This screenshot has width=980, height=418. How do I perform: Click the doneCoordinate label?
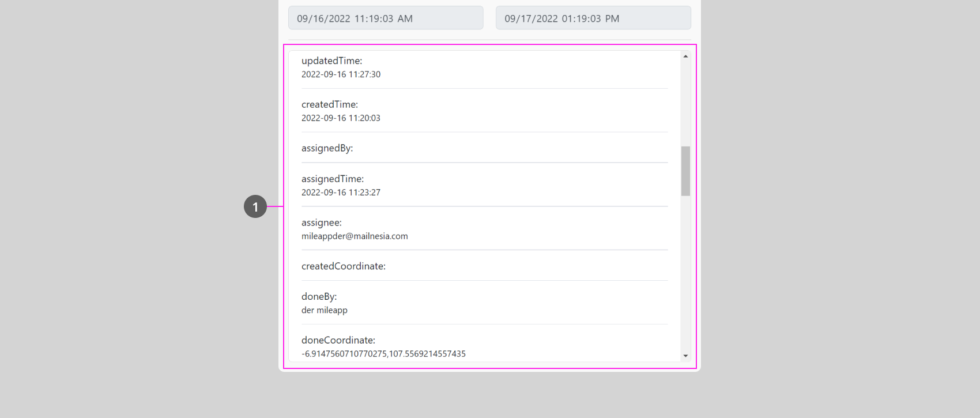click(x=338, y=340)
